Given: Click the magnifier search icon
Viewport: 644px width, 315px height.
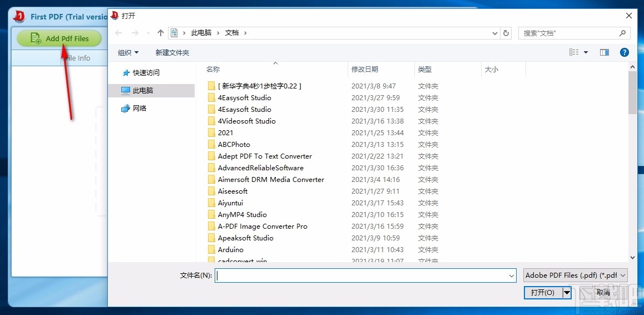Looking at the screenshot, I should (623, 33).
